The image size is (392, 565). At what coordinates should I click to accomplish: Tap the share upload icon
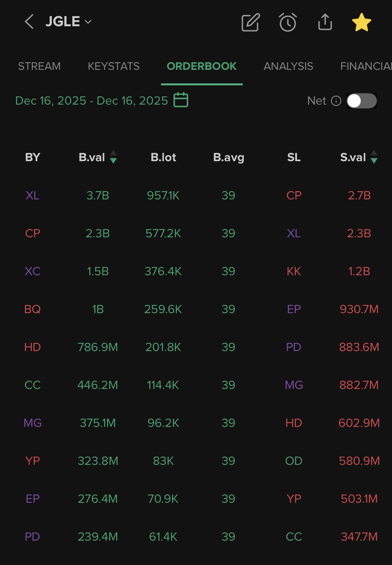point(325,22)
